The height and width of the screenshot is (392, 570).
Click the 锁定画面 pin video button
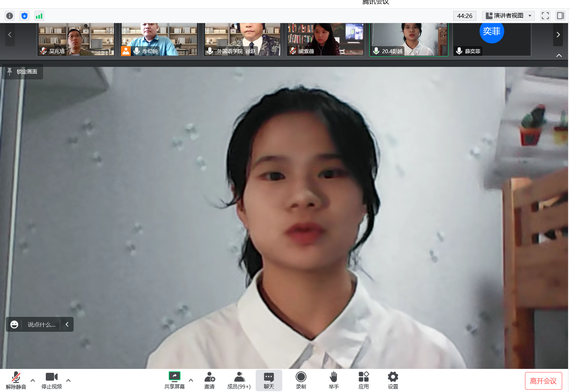click(x=23, y=72)
